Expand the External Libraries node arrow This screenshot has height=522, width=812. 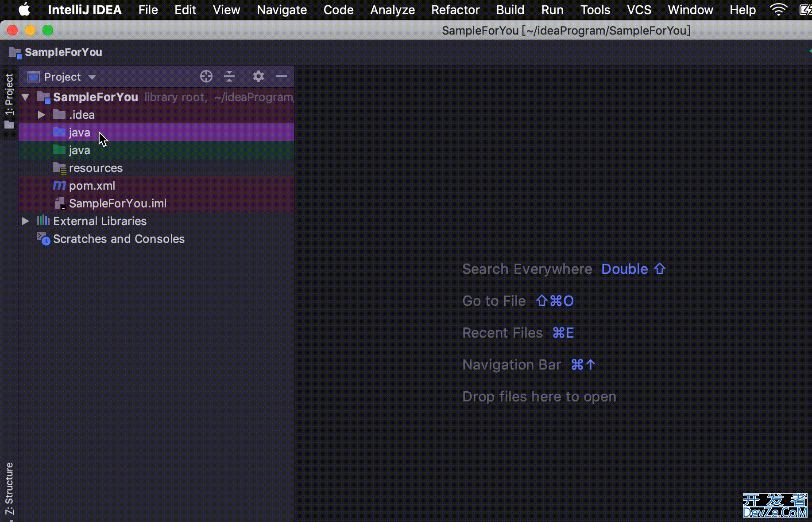(x=26, y=221)
